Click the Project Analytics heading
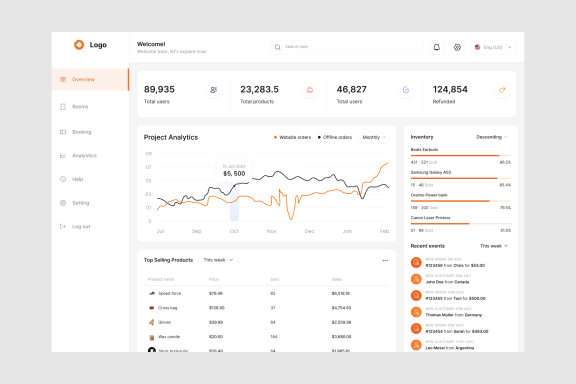The height and width of the screenshot is (384, 576). point(171,137)
